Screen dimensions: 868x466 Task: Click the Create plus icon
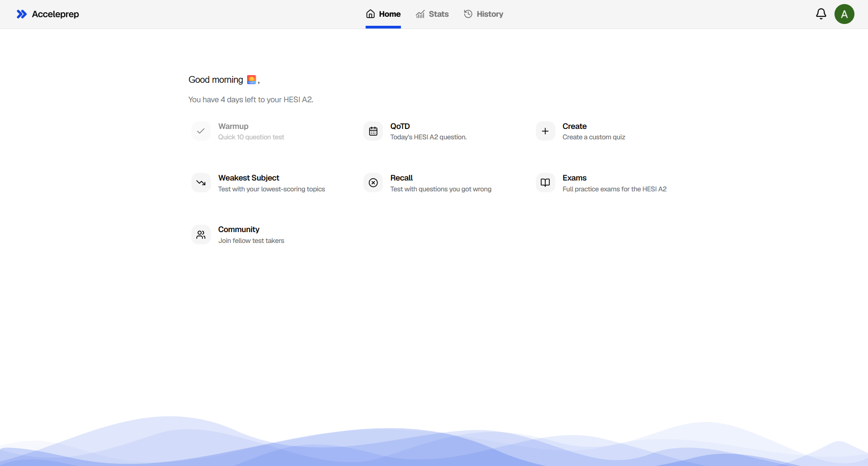545,131
